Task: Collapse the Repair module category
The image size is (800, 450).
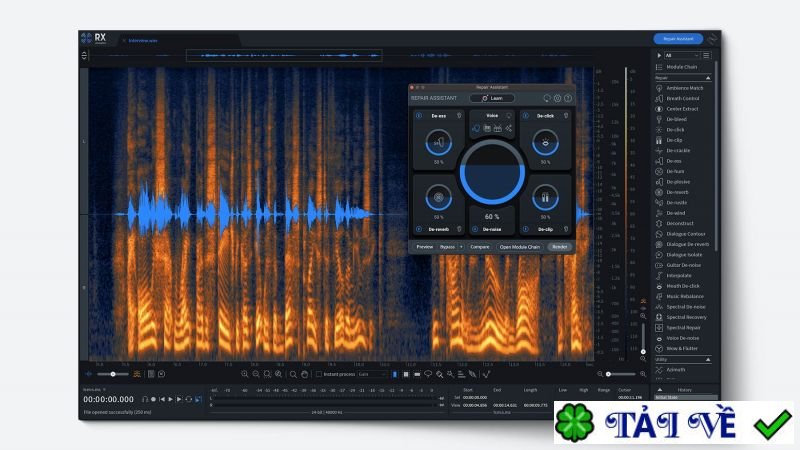Action: tap(708, 78)
